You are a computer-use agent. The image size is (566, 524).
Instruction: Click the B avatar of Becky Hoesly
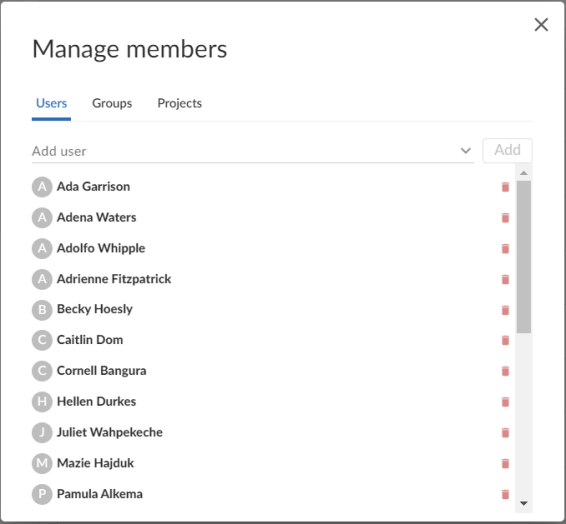[x=42, y=310]
